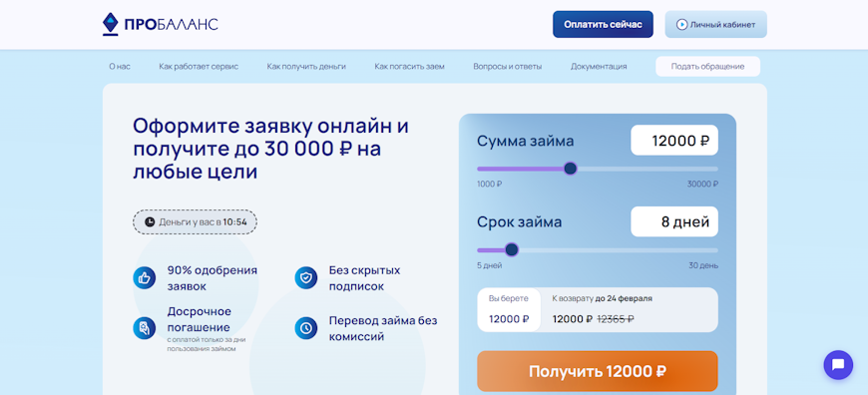Screen dimensions: 868x395
Task: Click the Деньги у вас в 10:54 badge
Action: pyautogui.click(x=195, y=221)
